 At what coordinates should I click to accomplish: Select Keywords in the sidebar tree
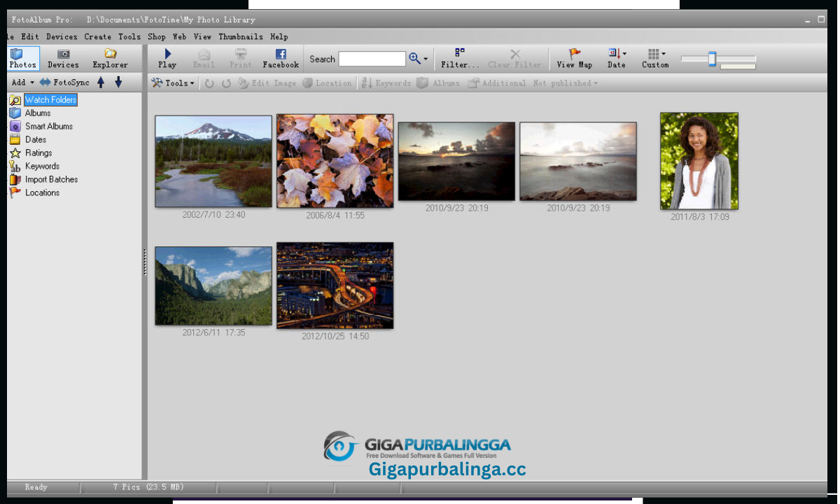[42, 166]
